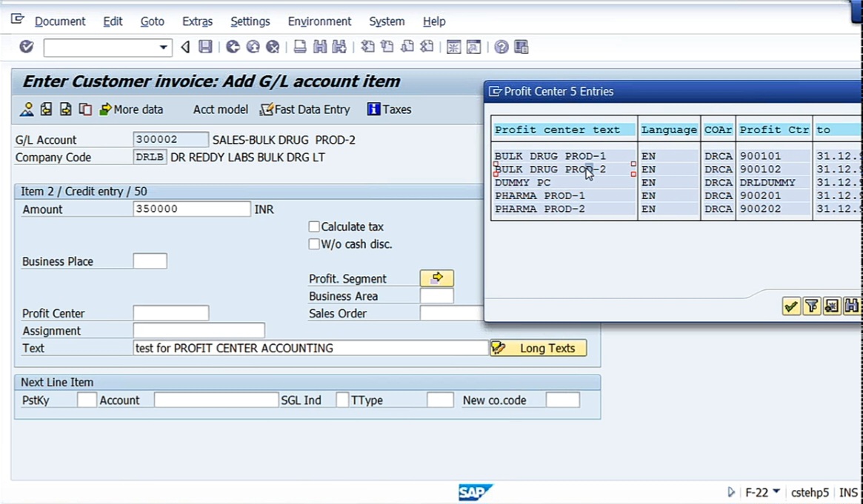The image size is (863, 504).
Task: Click the filter funnel icon in popup
Action: pos(811,306)
